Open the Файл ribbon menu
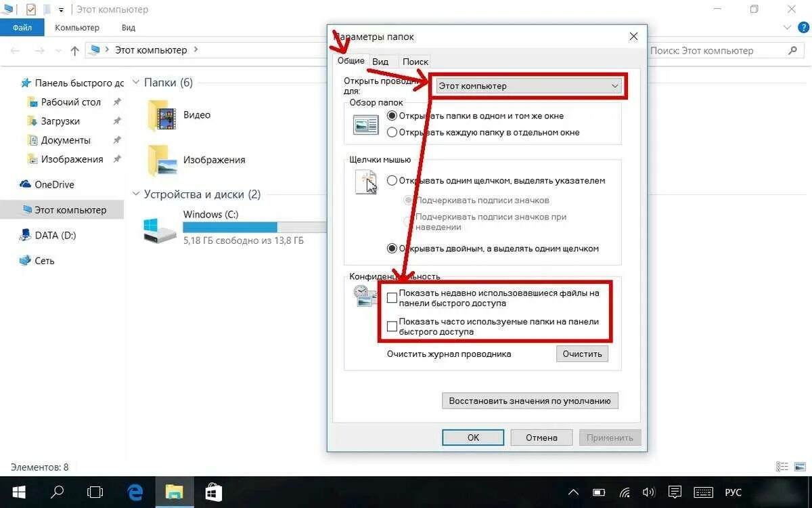 point(22,28)
